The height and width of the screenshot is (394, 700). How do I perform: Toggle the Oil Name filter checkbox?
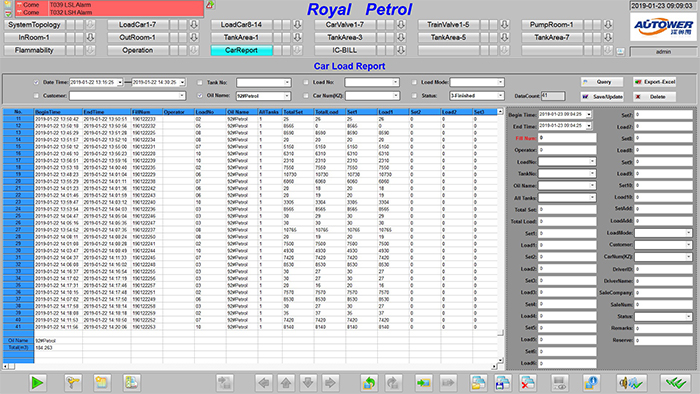tap(200, 95)
